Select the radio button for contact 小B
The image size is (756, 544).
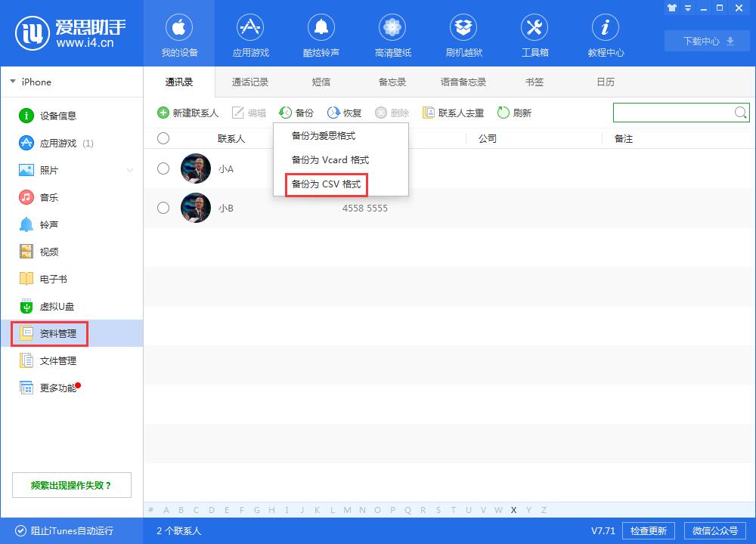pos(163,208)
